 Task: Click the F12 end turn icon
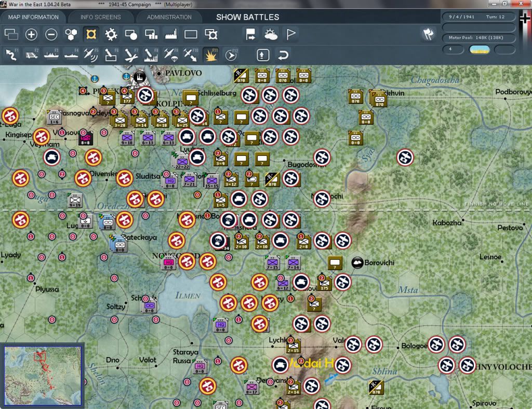coord(231,55)
